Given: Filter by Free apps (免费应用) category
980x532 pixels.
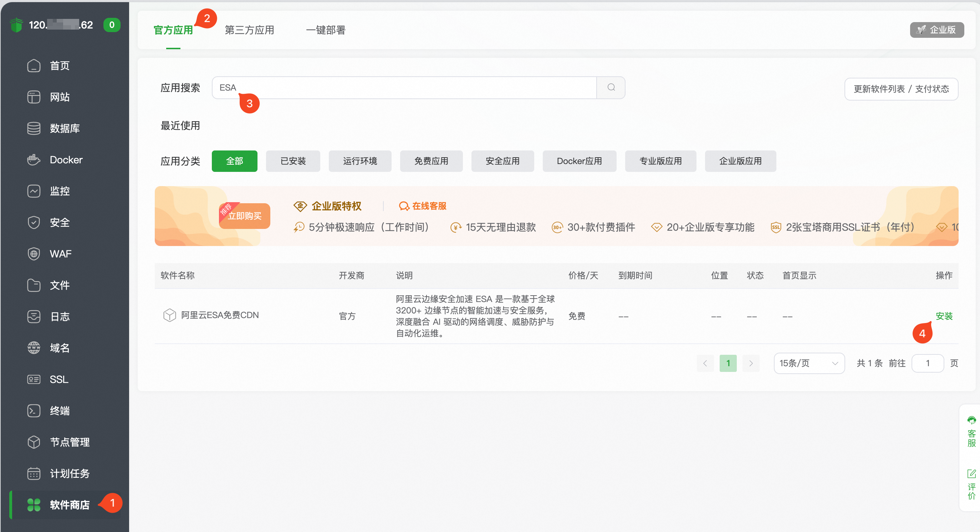Looking at the screenshot, I should click(431, 161).
